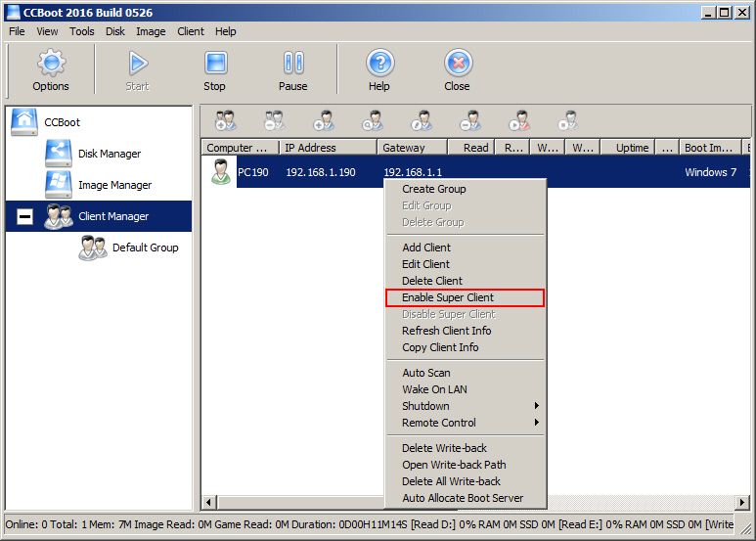Pause the CCBoot service
The image size is (756, 541).
click(292, 70)
